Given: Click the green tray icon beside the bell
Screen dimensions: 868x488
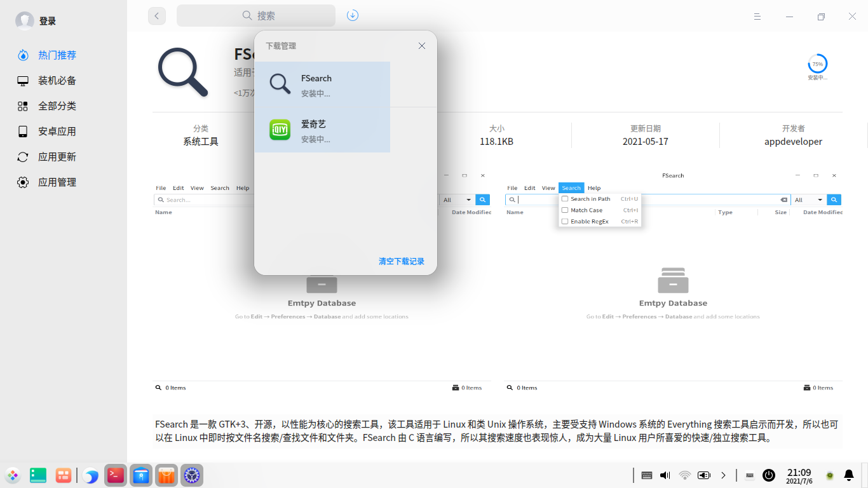Looking at the screenshot, I should (830, 475).
